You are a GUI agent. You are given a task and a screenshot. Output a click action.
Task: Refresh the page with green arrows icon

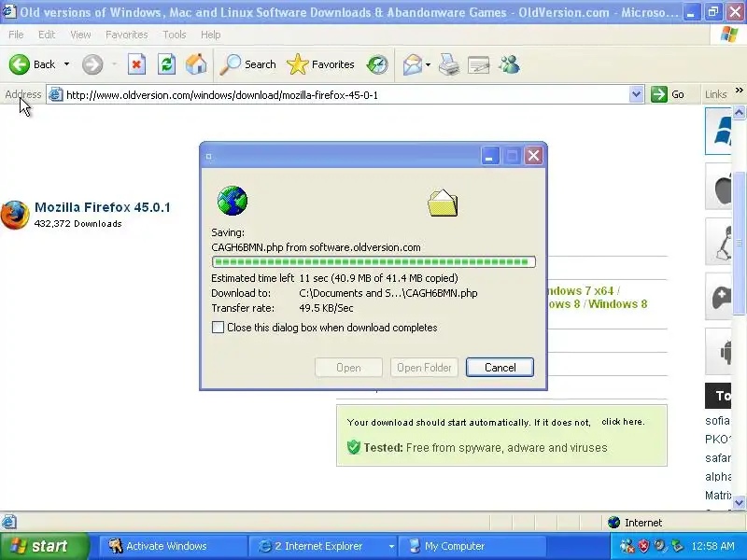pyautogui.click(x=166, y=64)
